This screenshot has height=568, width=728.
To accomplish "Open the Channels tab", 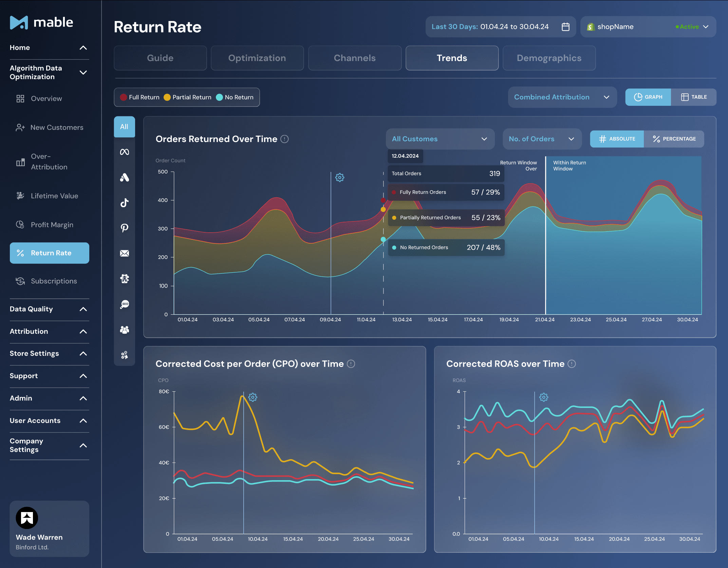I will point(354,58).
